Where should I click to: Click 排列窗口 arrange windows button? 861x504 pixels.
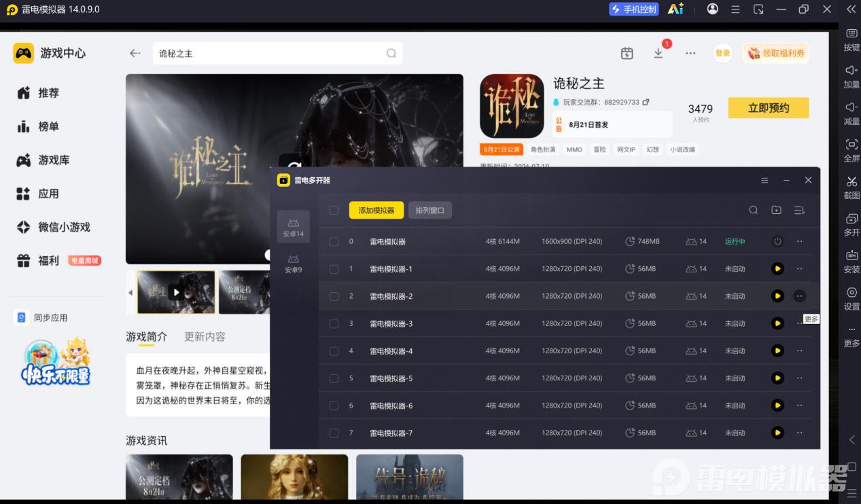click(x=430, y=211)
